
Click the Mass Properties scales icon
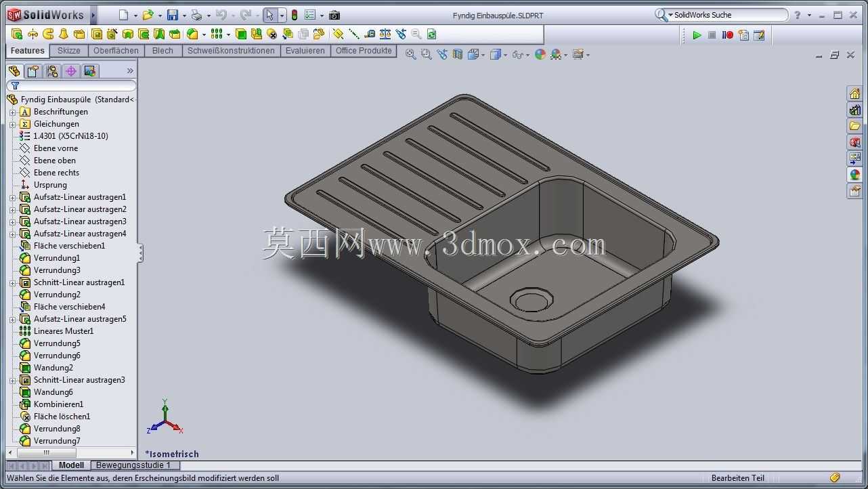(385, 34)
